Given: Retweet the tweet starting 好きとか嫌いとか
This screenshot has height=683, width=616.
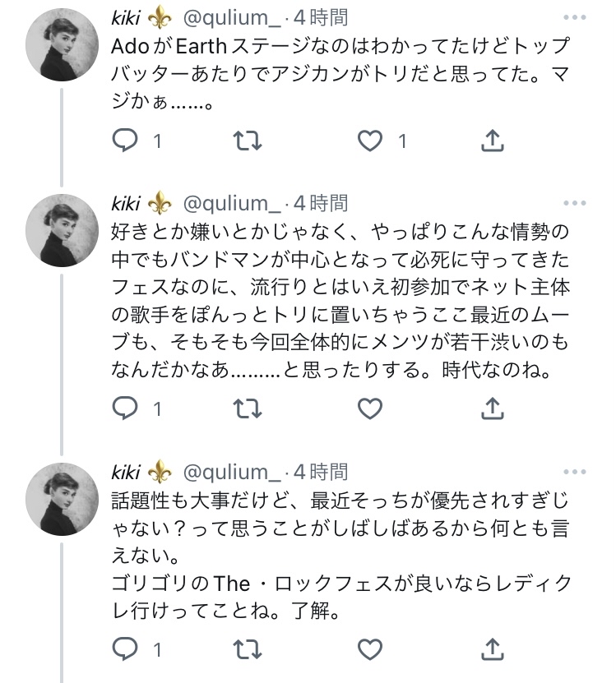Looking at the screenshot, I should [x=248, y=408].
